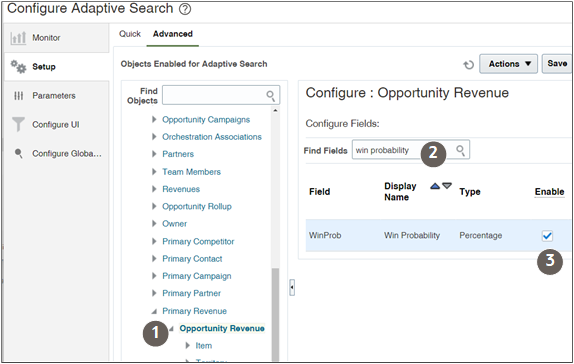Open the Team Members object link

coord(191,172)
